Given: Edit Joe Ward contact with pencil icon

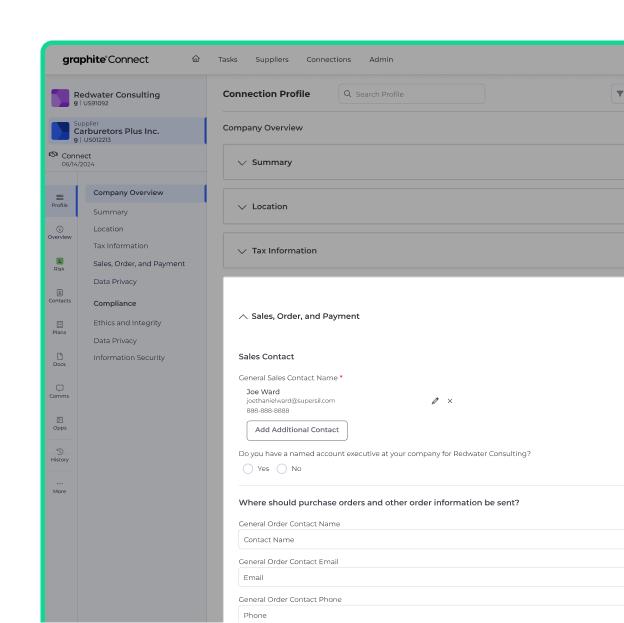Looking at the screenshot, I should coord(435,401).
